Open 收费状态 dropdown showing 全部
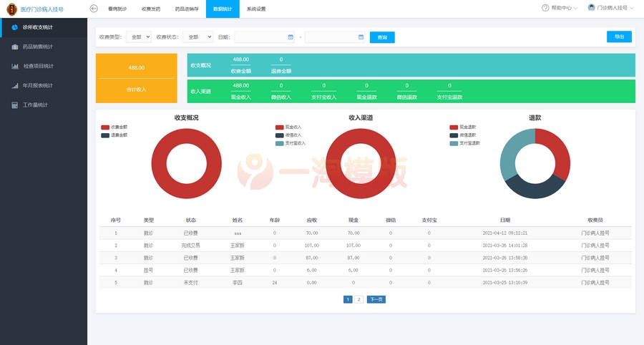Viewport: 644px width, 345px height. pos(198,37)
